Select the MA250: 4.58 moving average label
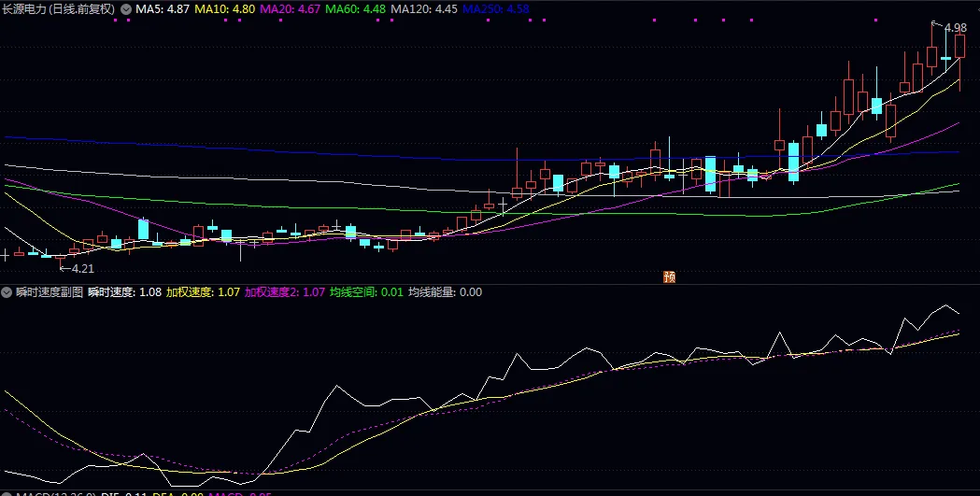980x496 pixels. click(x=495, y=9)
